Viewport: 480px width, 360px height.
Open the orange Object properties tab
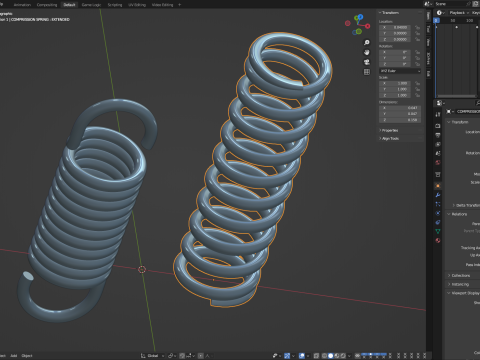point(438,185)
